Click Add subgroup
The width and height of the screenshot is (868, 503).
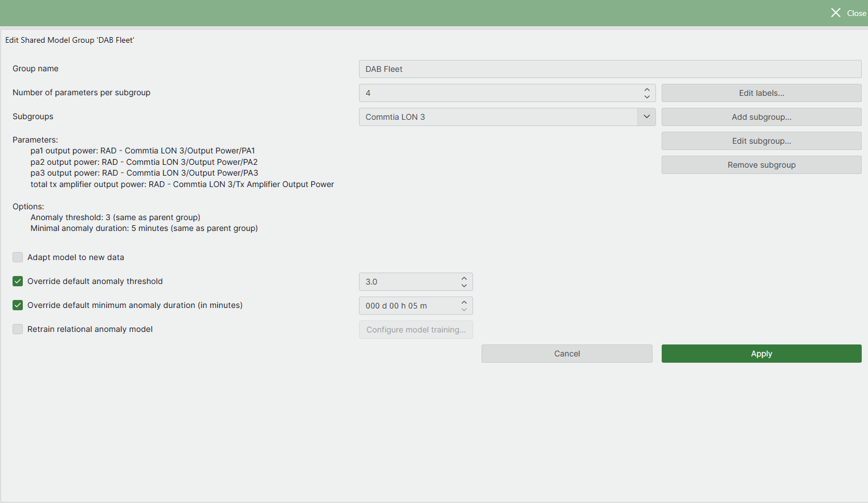(761, 117)
